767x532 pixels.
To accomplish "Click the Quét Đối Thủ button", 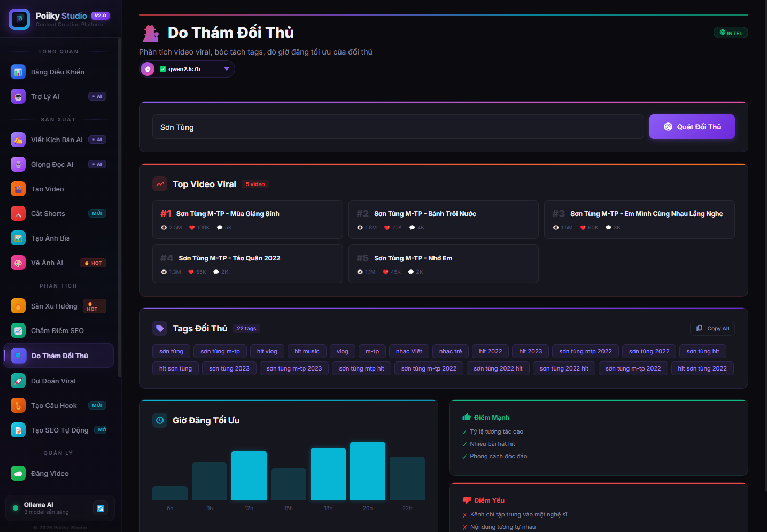I will tap(692, 127).
